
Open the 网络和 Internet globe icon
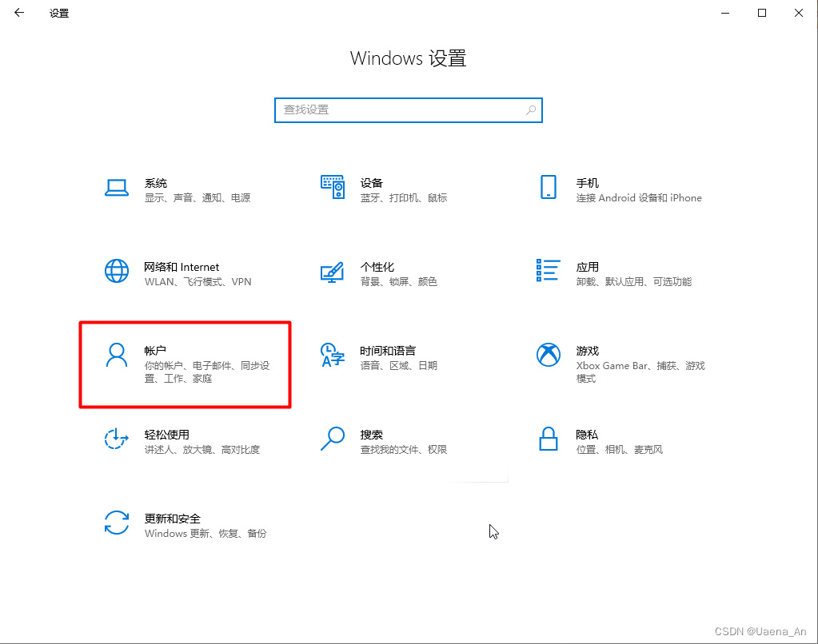pyautogui.click(x=116, y=271)
